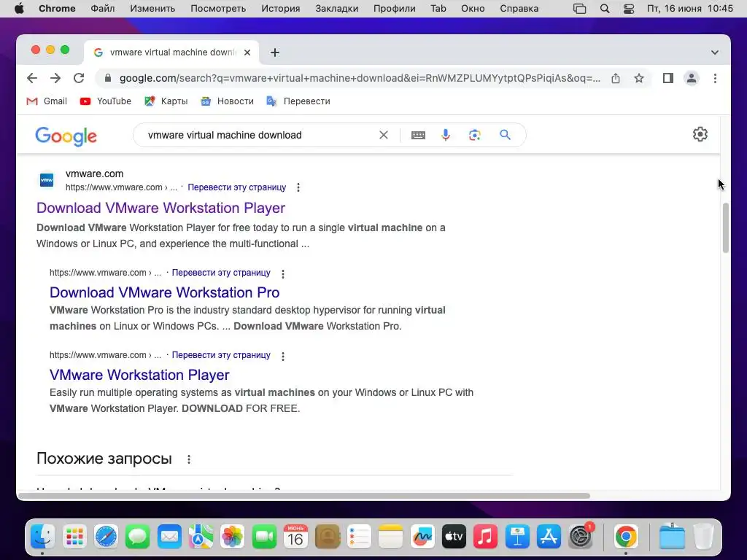Viewport: 747px width, 560px height.
Task: Open more options for Workstation Player sub-result
Action: [x=283, y=356]
